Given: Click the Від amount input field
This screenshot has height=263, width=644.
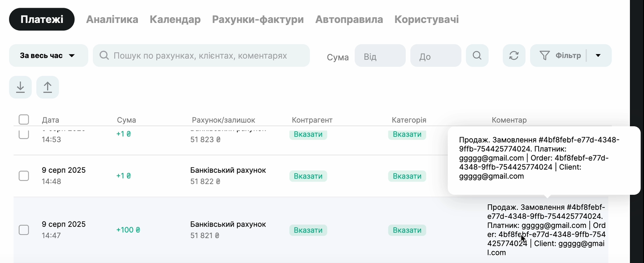Looking at the screenshot, I should tap(380, 56).
